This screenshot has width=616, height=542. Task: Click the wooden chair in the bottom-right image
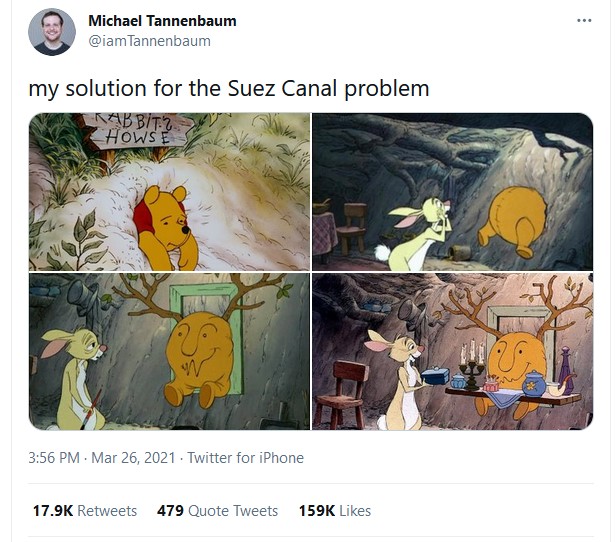click(x=343, y=394)
